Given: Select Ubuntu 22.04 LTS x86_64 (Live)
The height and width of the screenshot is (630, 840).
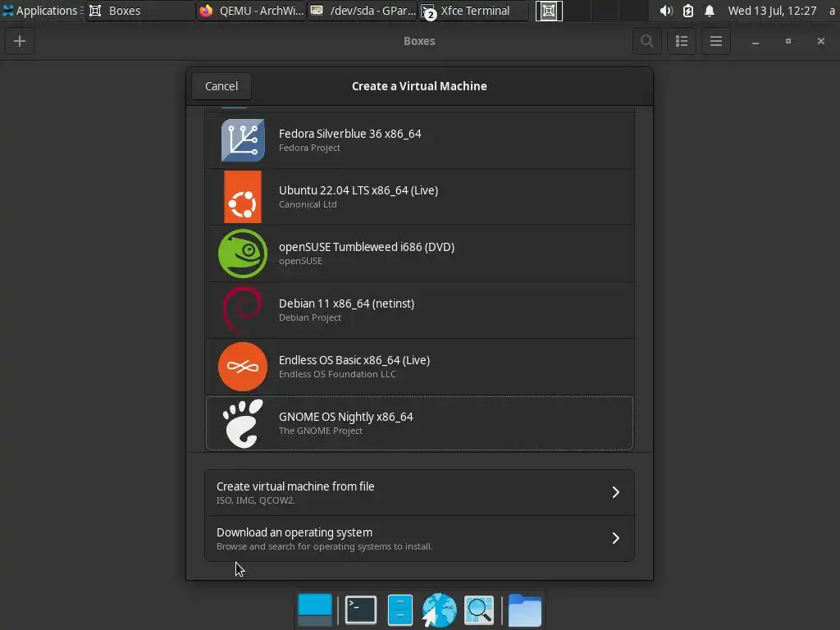Looking at the screenshot, I should pos(420,197).
